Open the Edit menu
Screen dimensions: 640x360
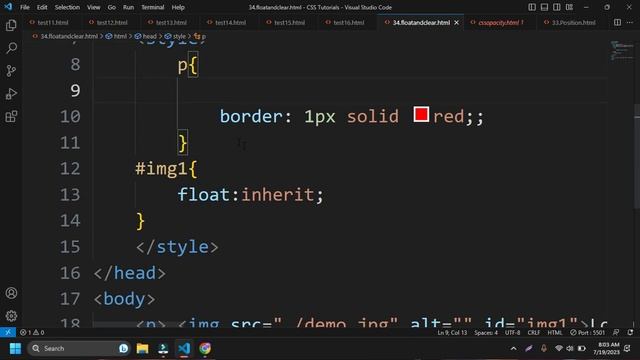pyautogui.click(x=42, y=7)
